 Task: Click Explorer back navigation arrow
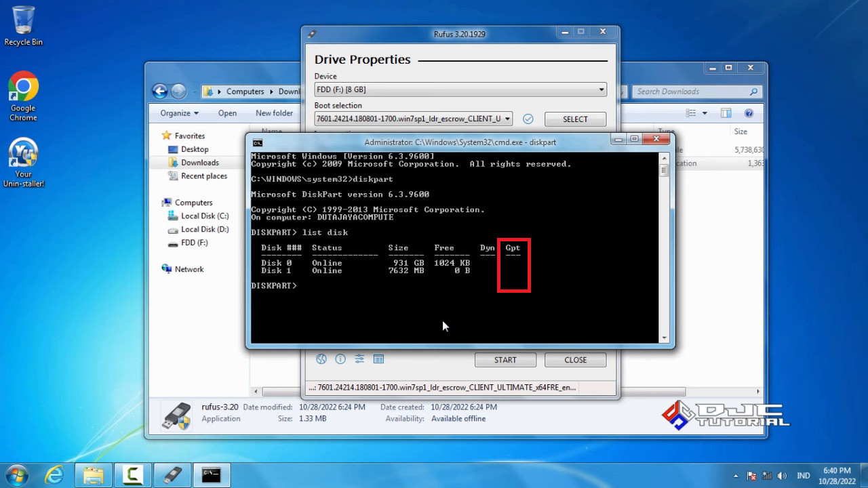pyautogui.click(x=160, y=91)
